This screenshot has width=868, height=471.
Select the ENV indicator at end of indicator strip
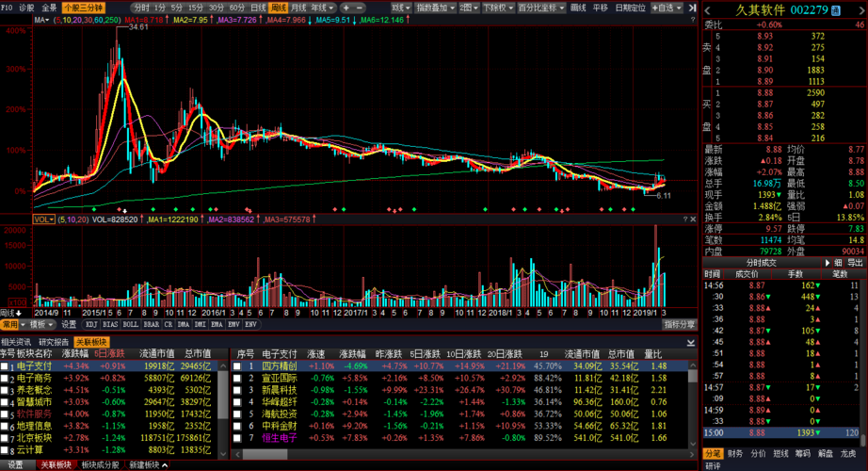click(x=250, y=325)
